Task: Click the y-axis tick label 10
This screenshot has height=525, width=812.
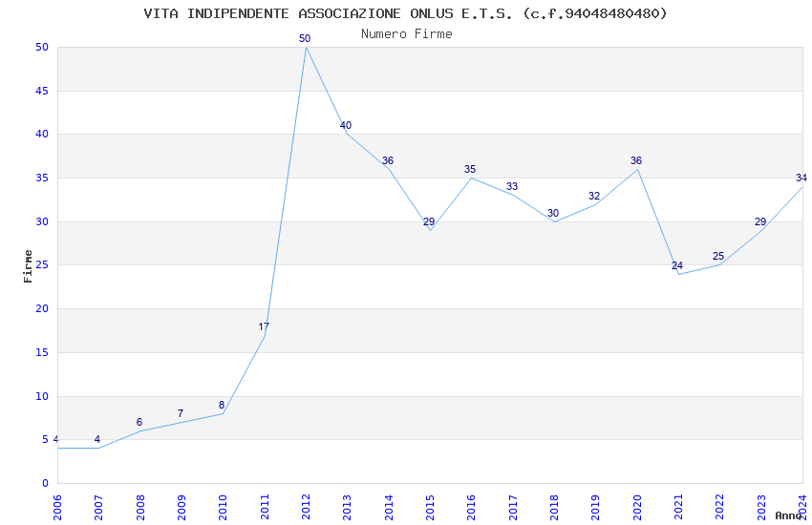Action: (x=42, y=396)
